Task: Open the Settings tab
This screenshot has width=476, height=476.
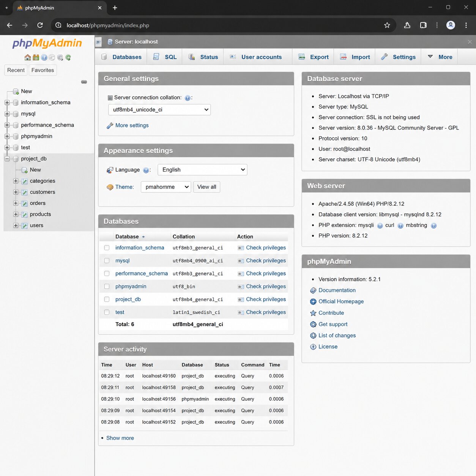Action: 398,57
